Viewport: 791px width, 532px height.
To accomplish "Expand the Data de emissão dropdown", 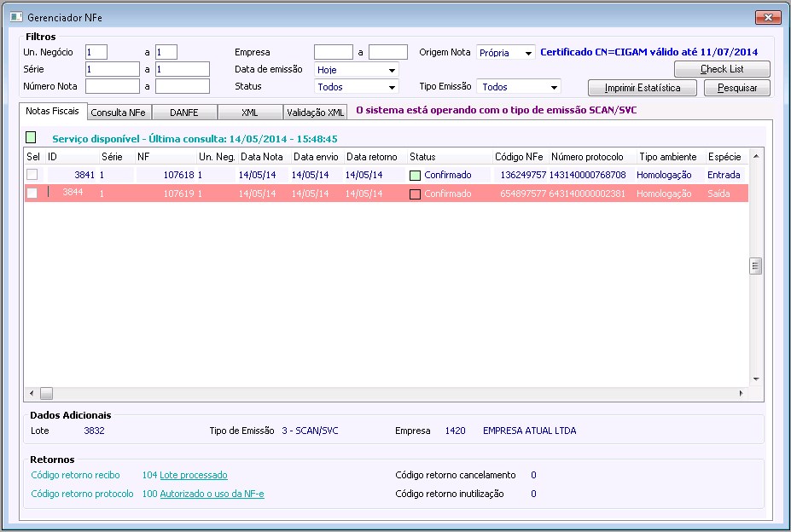I will tap(392, 70).
